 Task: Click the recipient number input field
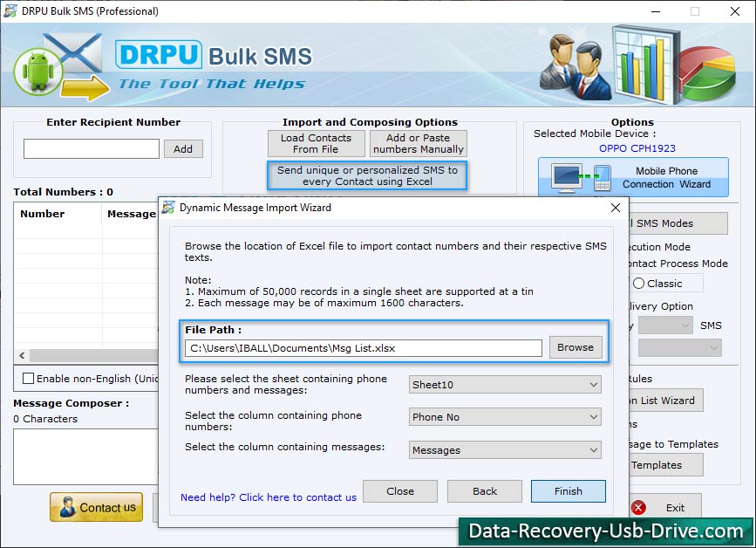pyautogui.click(x=92, y=148)
